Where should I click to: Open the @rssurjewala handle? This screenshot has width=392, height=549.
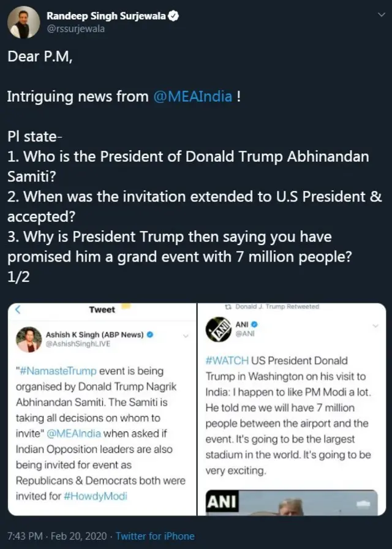(x=75, y=29)
